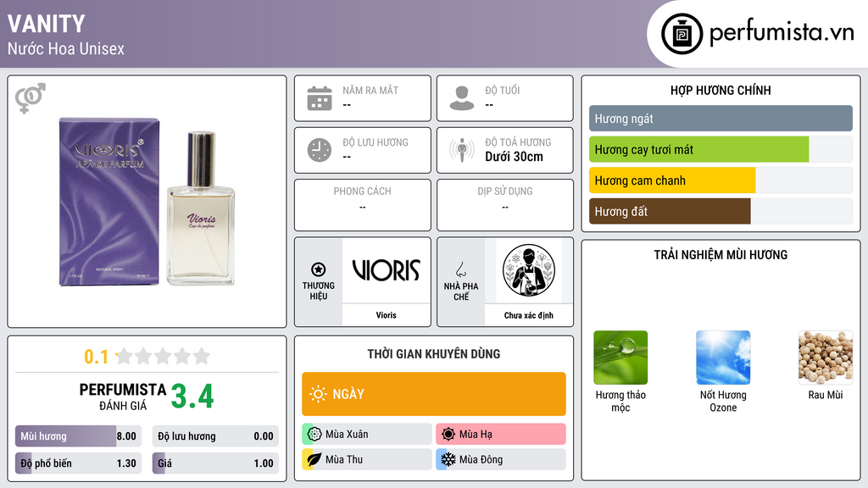Open the Vioris brand logo

click(x=386, y=270)
